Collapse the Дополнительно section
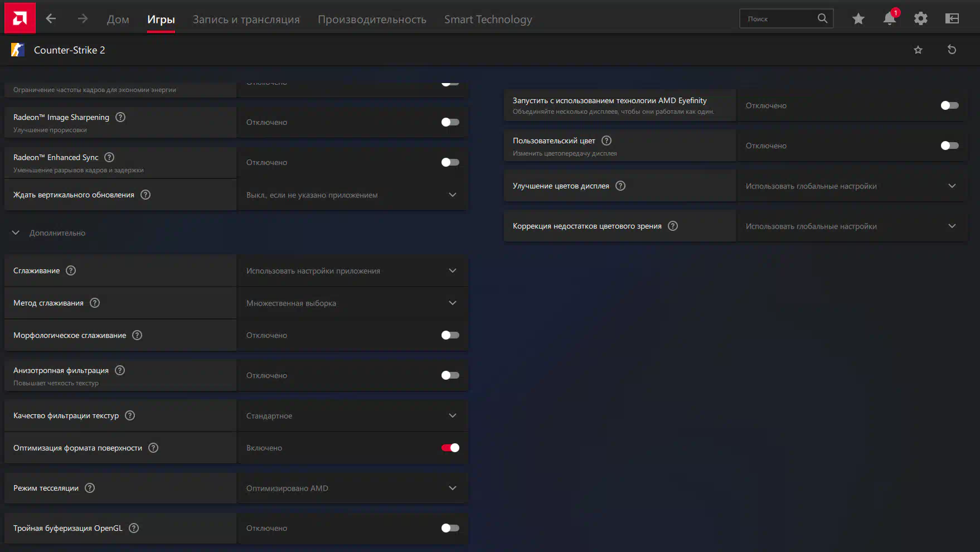The image size is (980, 552). point(16,233)
